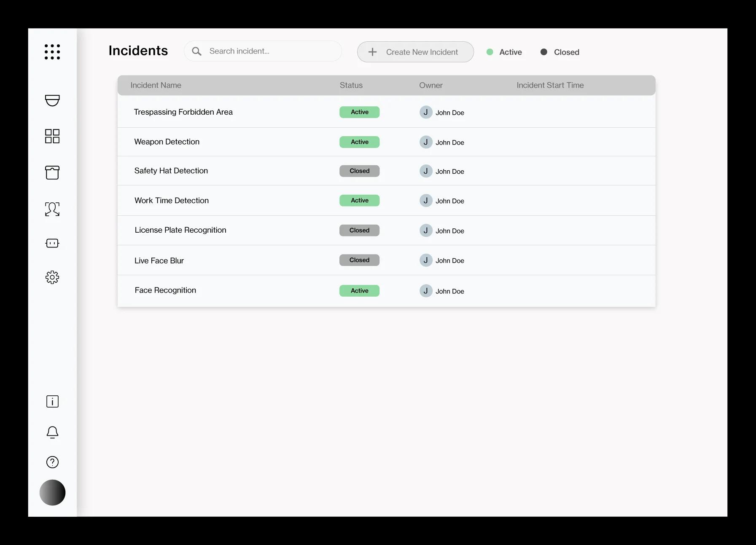Click the owner avatar in Weapon Detection row
Viewport: 756px width, 545px height.
click(426, 142)
